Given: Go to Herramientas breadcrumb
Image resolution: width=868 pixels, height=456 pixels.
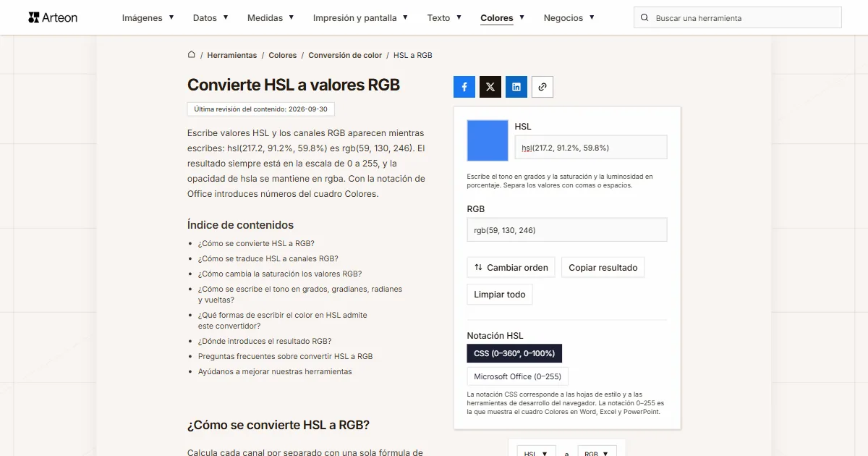Looking at the screenshot, I should [232, 55].
